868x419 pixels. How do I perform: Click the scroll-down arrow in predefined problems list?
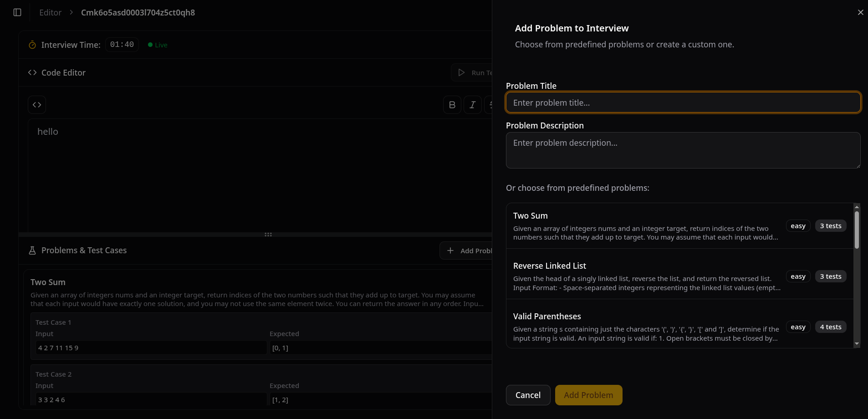[x=857, y=344]
